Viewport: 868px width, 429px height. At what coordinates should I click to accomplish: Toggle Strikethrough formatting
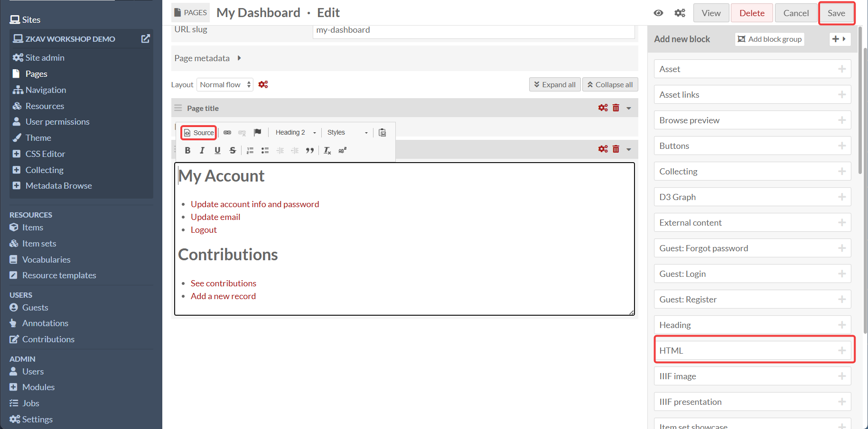tap(233, 150)
